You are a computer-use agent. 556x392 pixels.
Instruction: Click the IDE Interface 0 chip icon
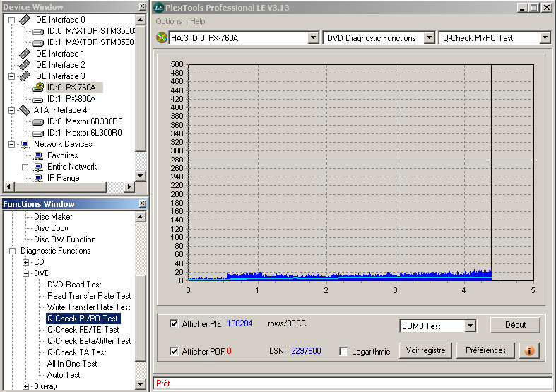tap(25, 20)
